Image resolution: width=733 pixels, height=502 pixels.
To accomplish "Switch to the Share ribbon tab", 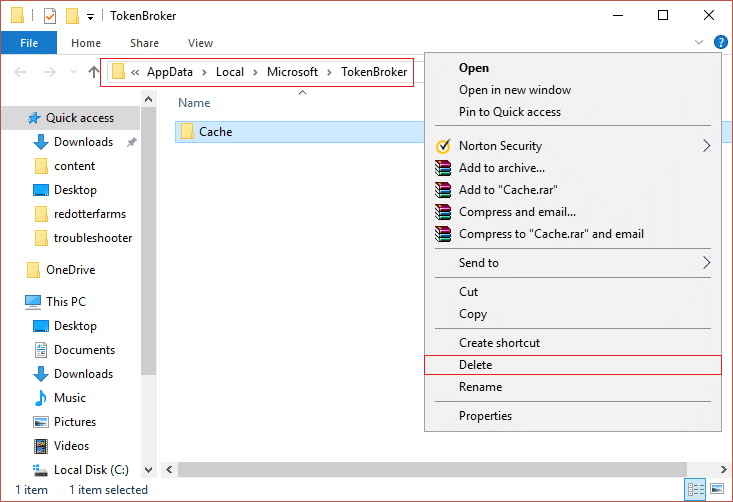I will click(x=144, y=43).
